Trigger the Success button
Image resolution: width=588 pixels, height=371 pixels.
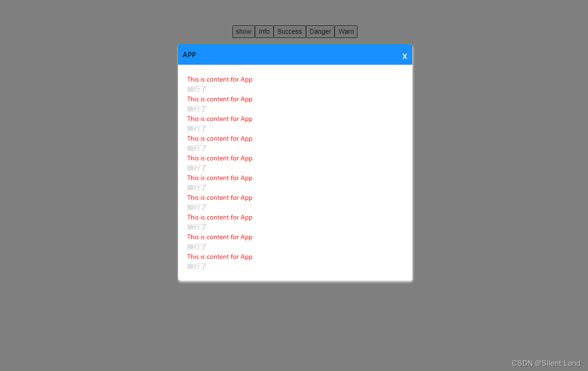pyautogui.click(x=290, y=31)
